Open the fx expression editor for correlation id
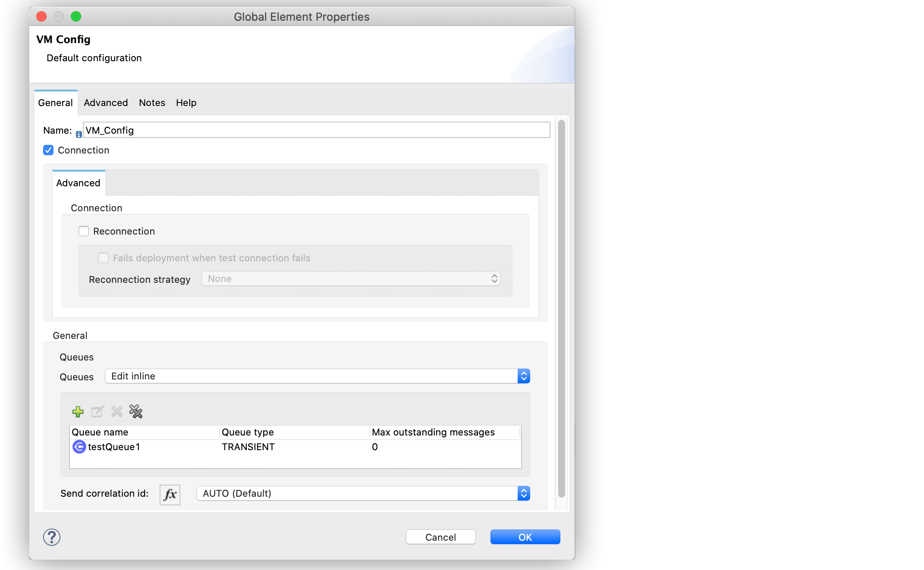Screen dimensions: 924x570 [169, 495]
